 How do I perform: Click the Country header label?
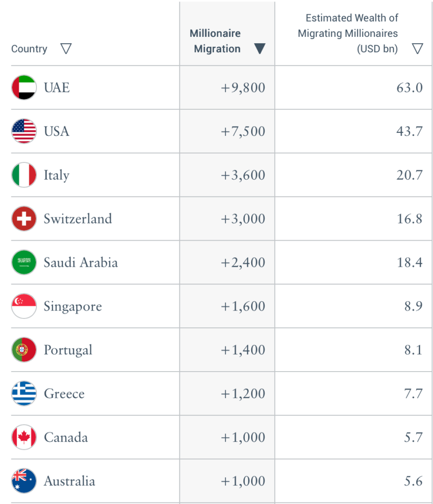29,49
